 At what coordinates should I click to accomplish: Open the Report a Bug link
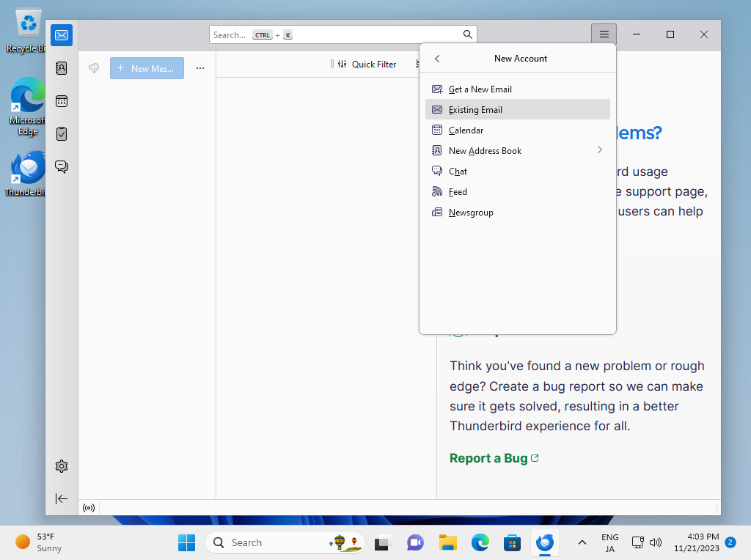coord(488,457)
